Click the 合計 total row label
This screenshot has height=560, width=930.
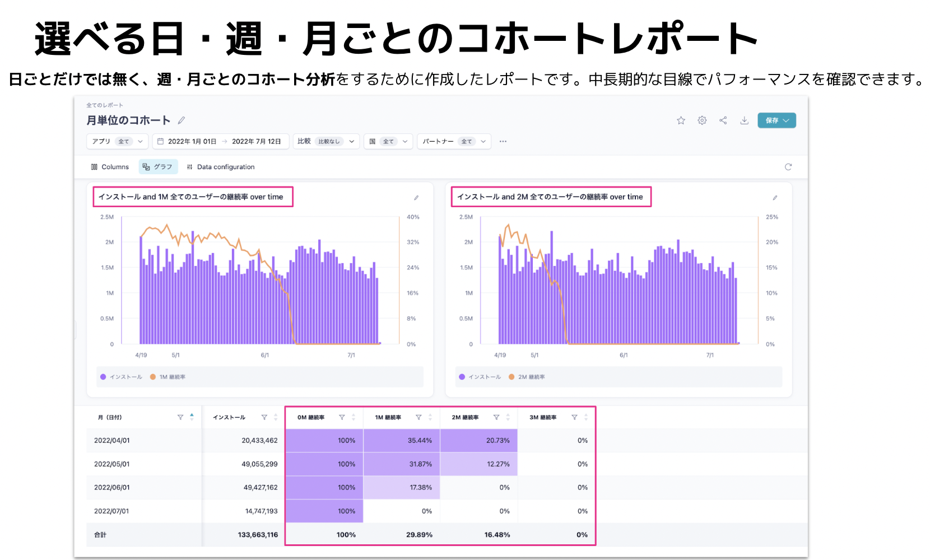100,535
